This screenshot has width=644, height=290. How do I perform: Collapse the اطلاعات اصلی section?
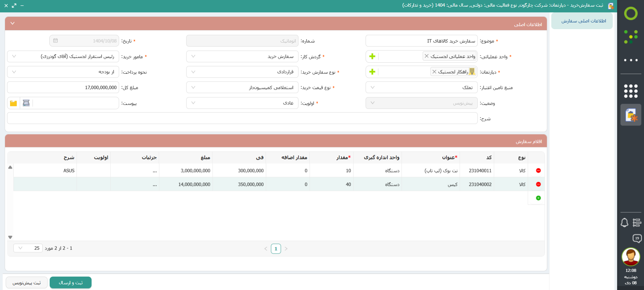tap(12, 23)
